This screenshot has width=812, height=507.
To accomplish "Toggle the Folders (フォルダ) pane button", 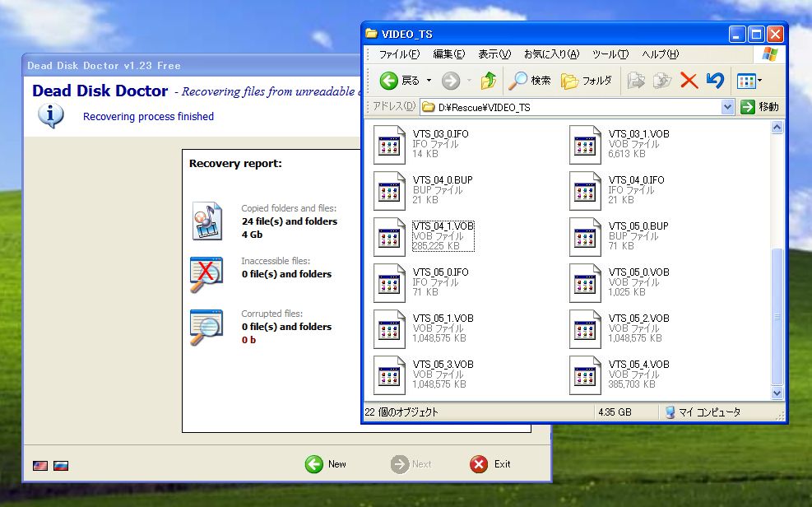I will point(587,81).
